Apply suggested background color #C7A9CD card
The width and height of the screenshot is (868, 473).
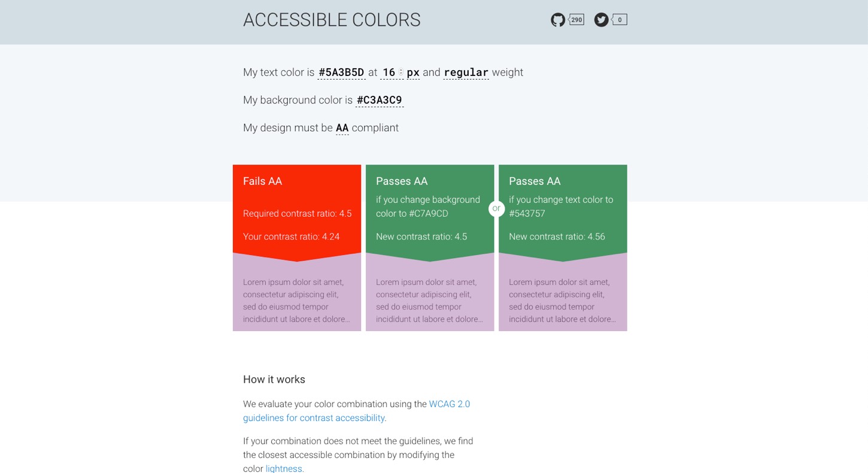[429, 210]
